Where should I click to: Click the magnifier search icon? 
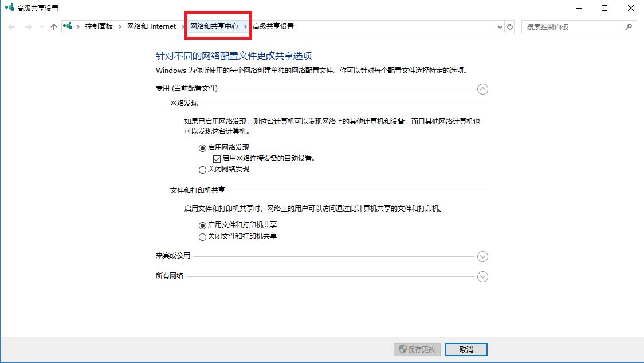pos(629,27)
